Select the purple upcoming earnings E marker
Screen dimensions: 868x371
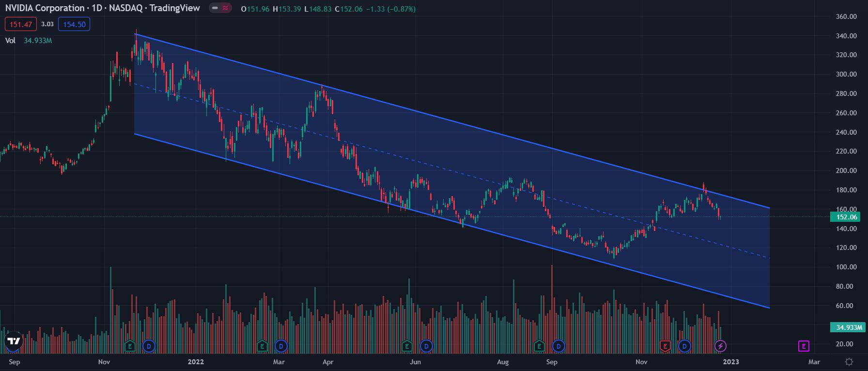[804, 346]
